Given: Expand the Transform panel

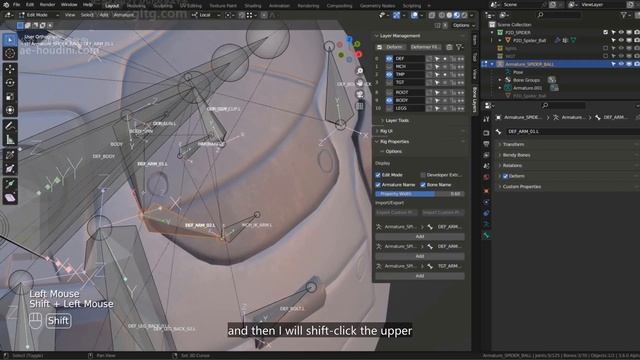Looking at the screenshot, I should (513, 144).
